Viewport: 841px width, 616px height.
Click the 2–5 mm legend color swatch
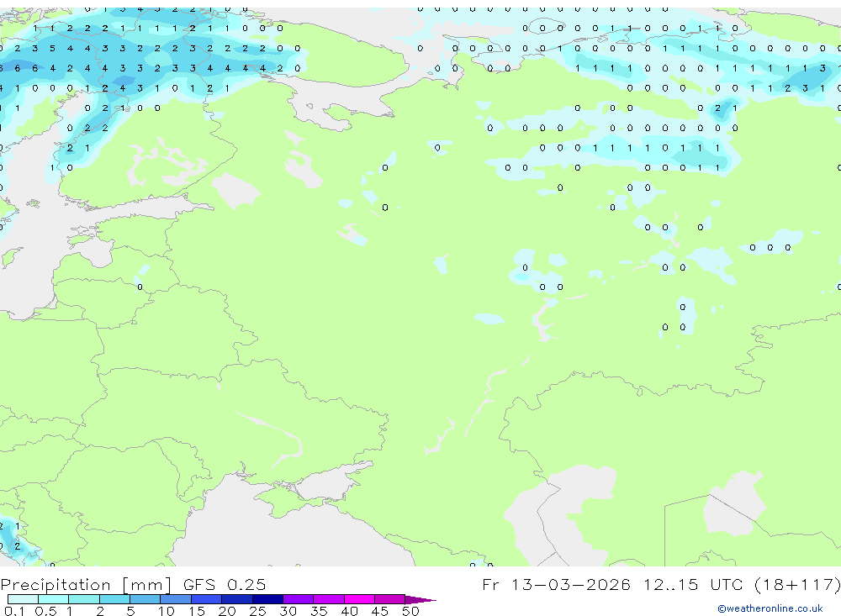click(x=114, y=599)
